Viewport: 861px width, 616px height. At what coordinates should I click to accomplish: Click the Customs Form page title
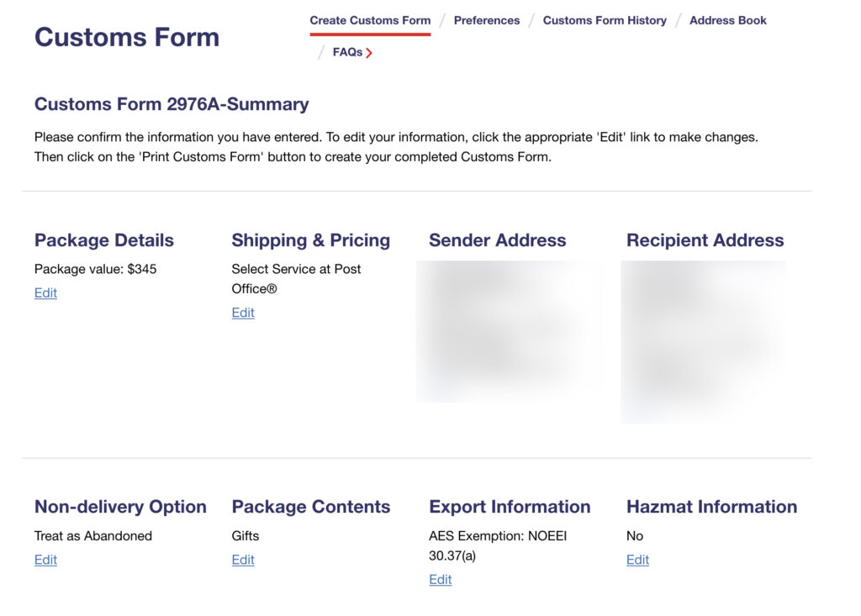click(127, 37)
